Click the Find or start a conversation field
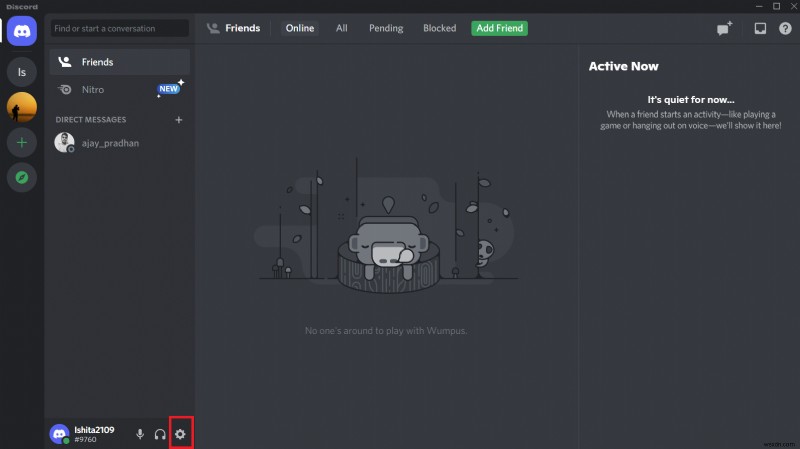 [119, 28]
